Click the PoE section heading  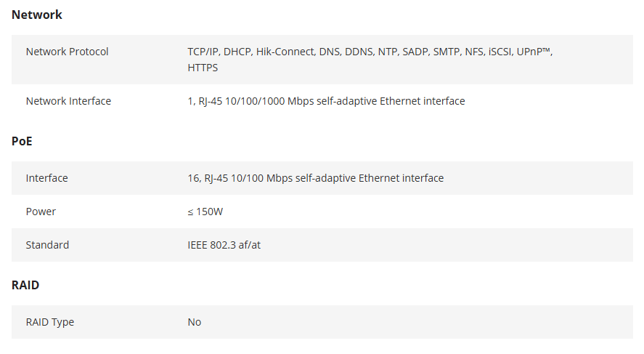22,141
